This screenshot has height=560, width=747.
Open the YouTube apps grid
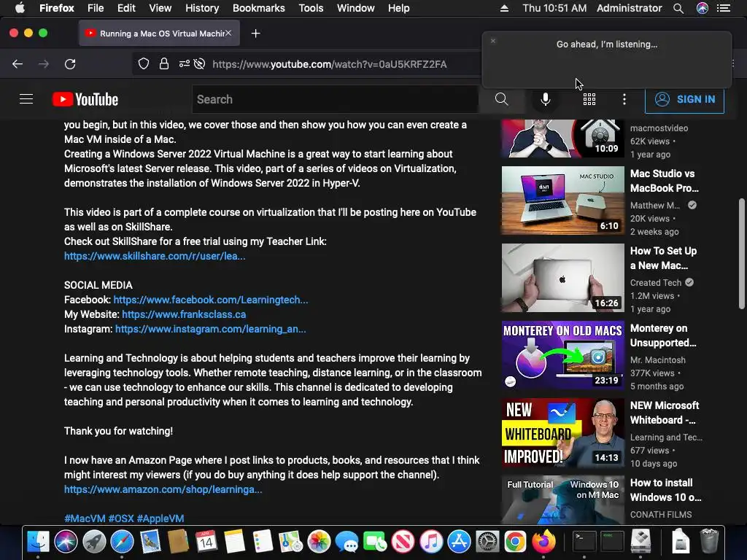(589, 99)
